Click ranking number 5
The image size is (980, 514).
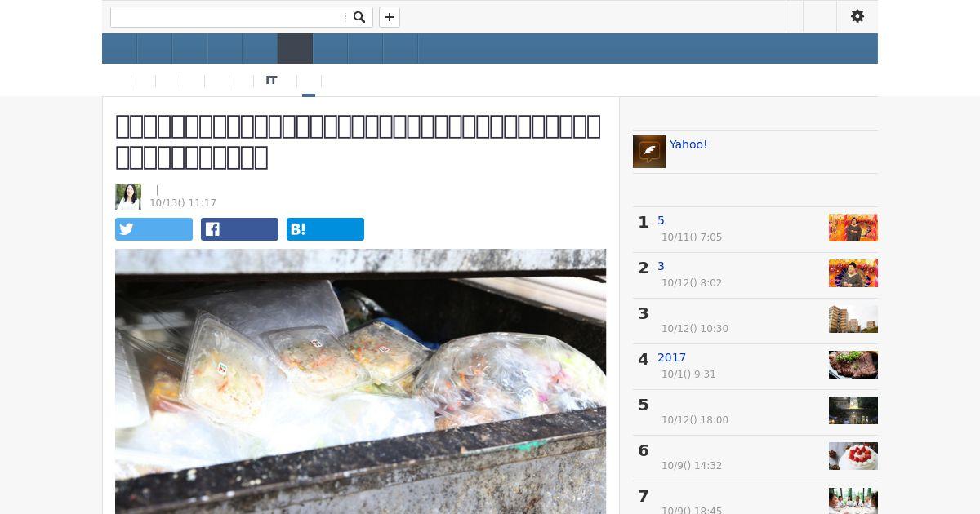click(x=644, y=405)
